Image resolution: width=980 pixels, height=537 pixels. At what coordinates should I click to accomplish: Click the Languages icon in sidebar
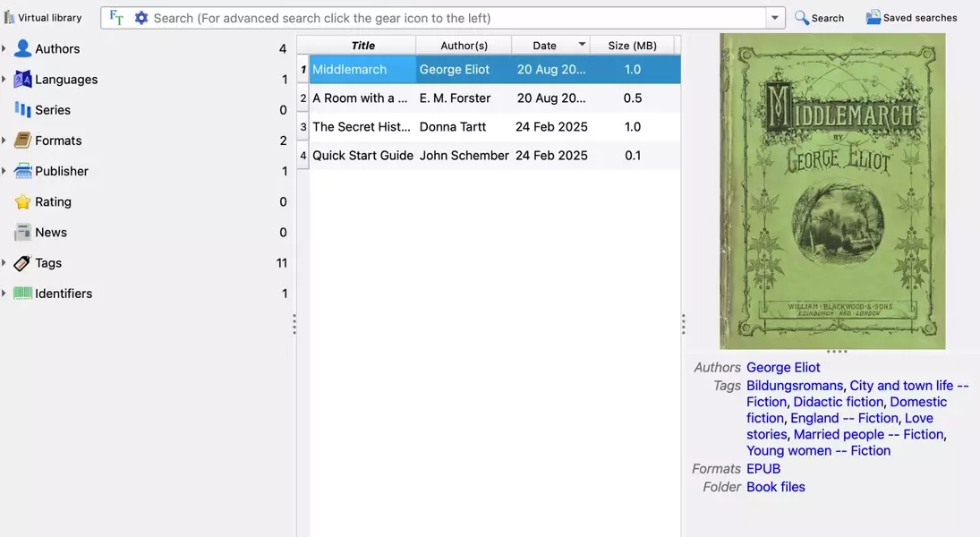[22, 80]
